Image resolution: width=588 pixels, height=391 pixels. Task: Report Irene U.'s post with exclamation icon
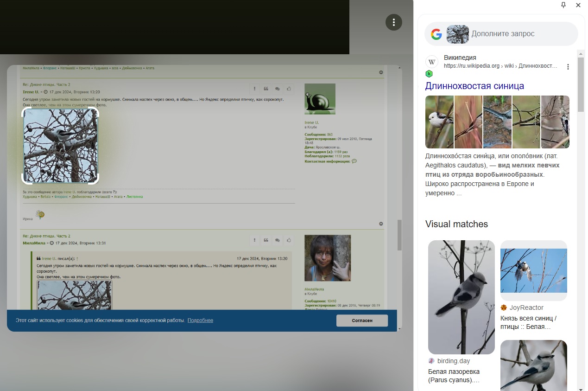click(254, 89)
